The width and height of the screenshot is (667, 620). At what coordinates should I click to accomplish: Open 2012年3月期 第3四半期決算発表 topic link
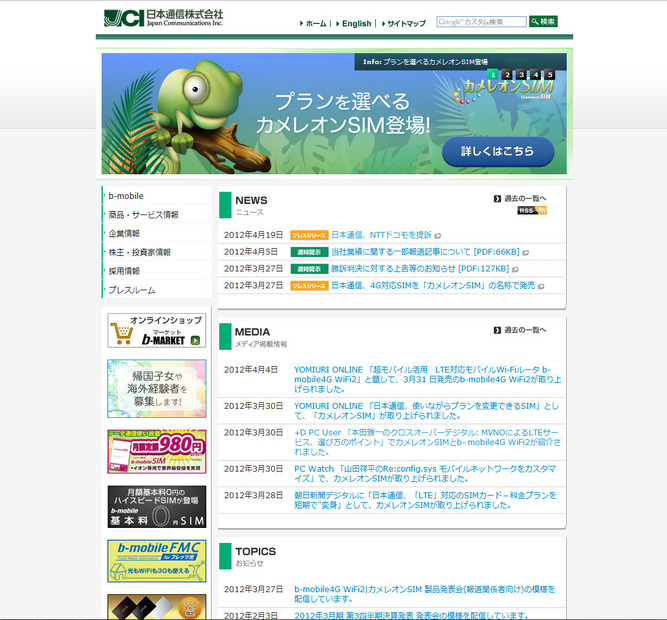411,615
